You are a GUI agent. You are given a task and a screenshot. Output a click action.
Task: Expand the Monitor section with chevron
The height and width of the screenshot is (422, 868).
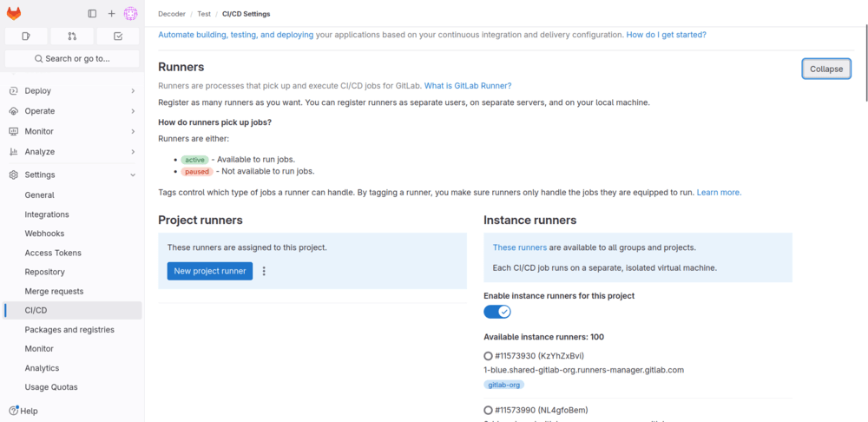click(x=133, y=131)
